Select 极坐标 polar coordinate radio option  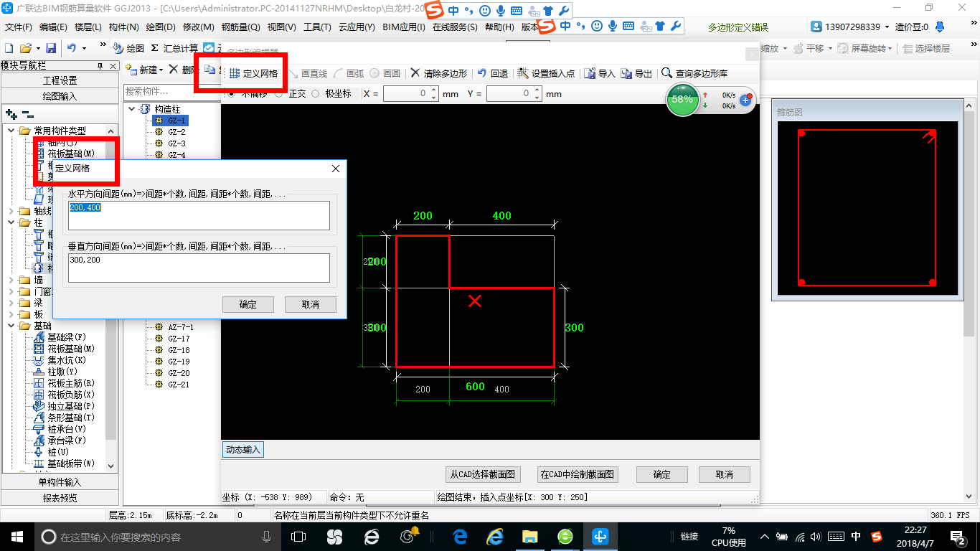(x=316, y=93)
